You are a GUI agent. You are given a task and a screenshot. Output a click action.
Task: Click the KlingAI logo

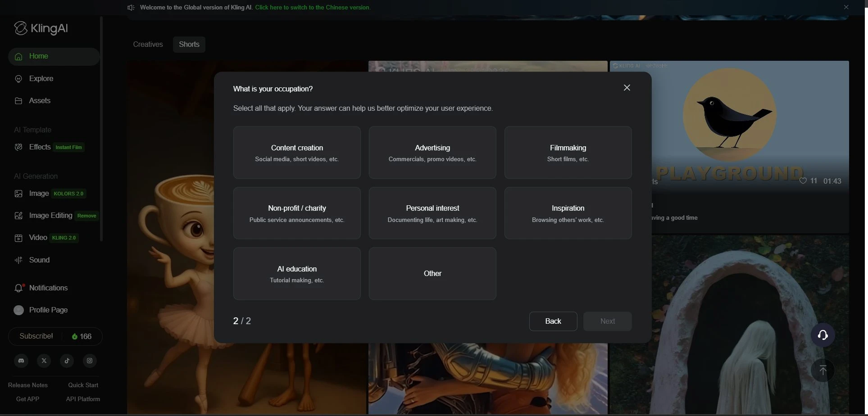pos(41,28)
